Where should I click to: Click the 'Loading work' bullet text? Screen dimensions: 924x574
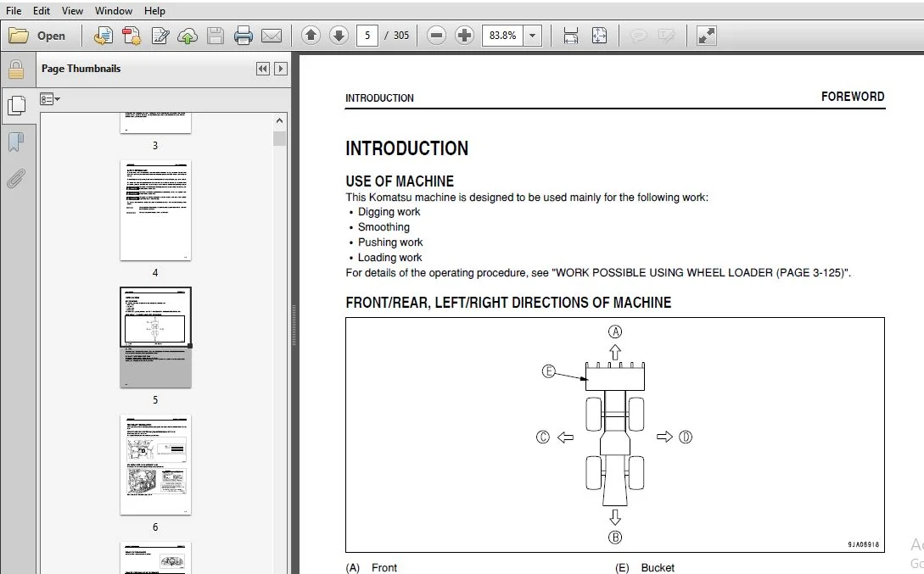click(389, 258)
